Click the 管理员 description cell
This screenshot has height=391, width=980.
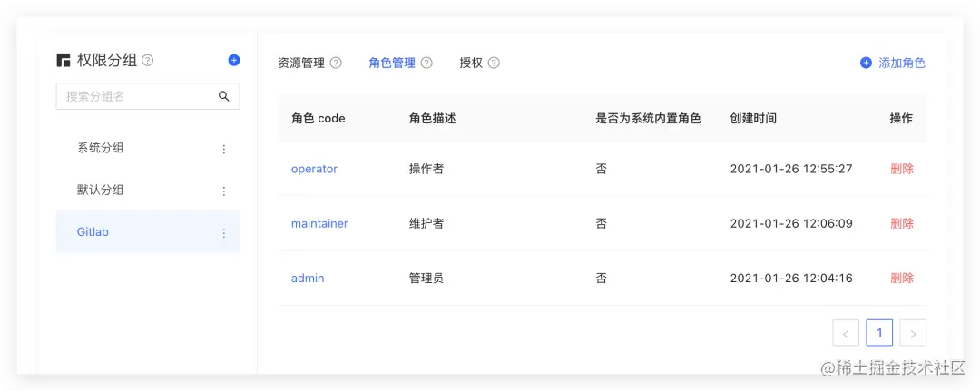click(x=426, y=278)
